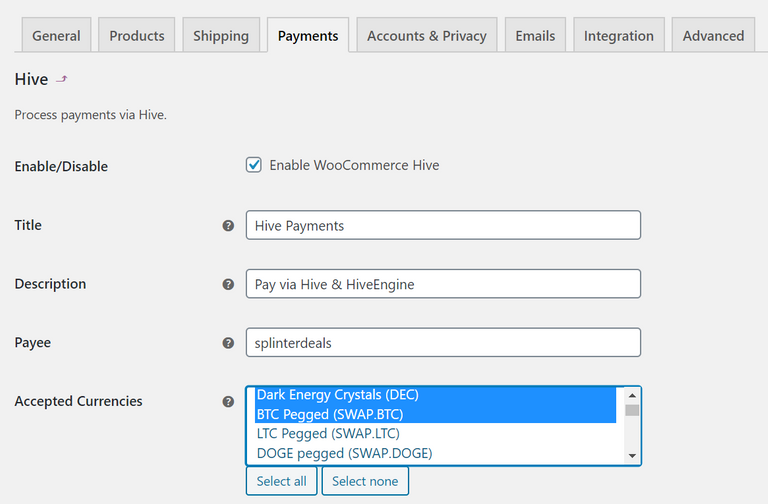This screenshot has height=504, width=768.
Task: Go to Accounts & Privacy tab
Action: click(427, 35)
